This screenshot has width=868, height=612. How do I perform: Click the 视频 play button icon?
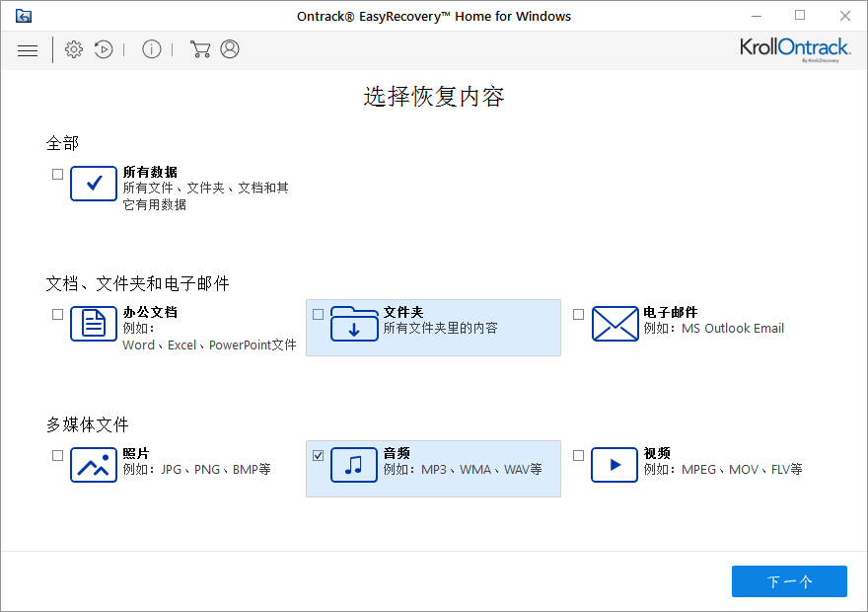pyautogui.click(x=615, y=465)
